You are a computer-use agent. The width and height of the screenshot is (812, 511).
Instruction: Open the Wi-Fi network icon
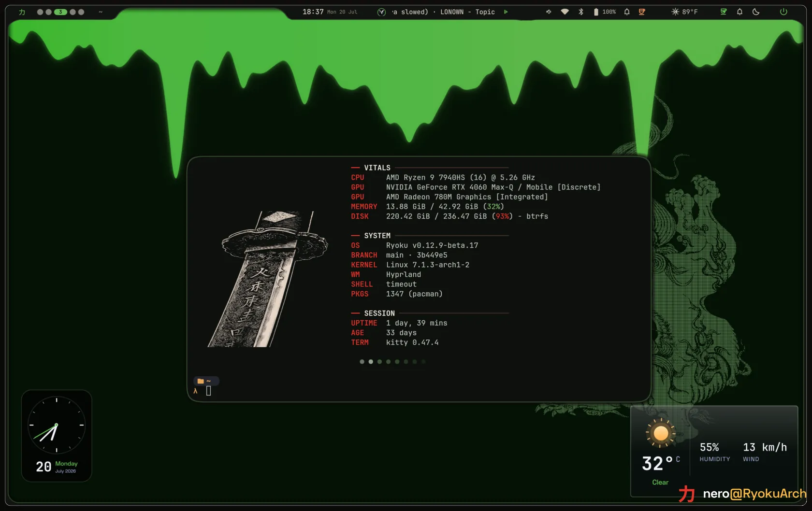click(x=565, y=12)
